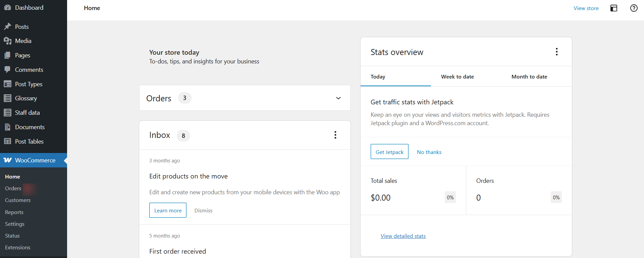Open WooCommerce Settings submenu item
This screenshot has width=644, height=258.
14,224
